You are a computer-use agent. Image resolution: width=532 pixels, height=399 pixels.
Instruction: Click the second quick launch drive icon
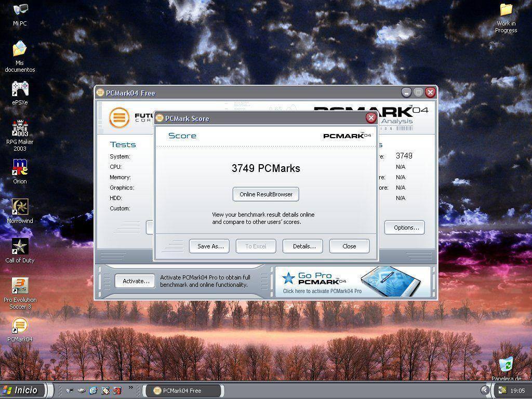82,391
